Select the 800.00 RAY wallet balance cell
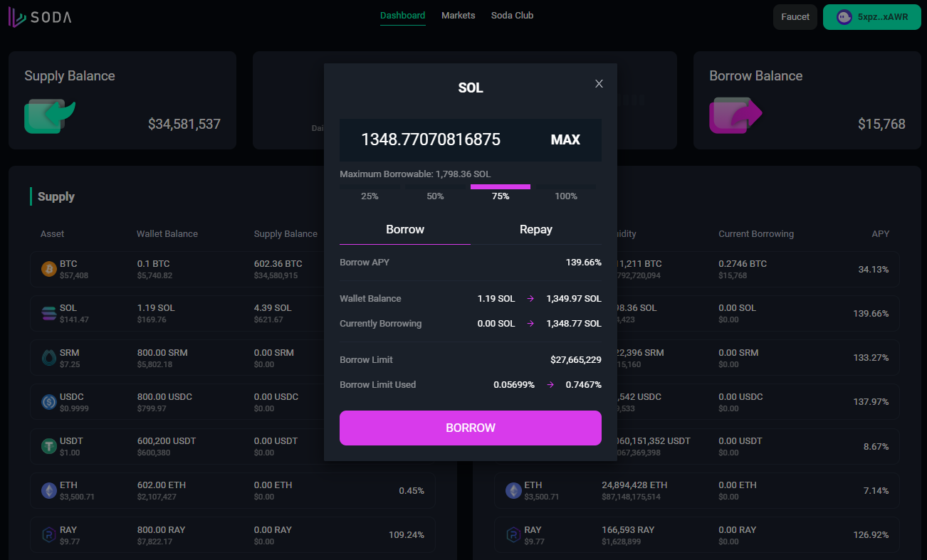Viewport: 927px width, 560px height. [x=161, y=535]
